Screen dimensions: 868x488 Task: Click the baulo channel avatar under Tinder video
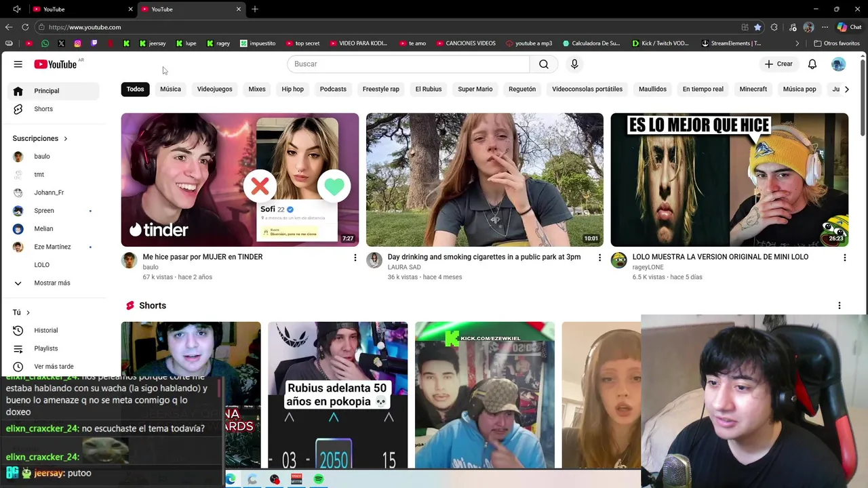[129, 260]
